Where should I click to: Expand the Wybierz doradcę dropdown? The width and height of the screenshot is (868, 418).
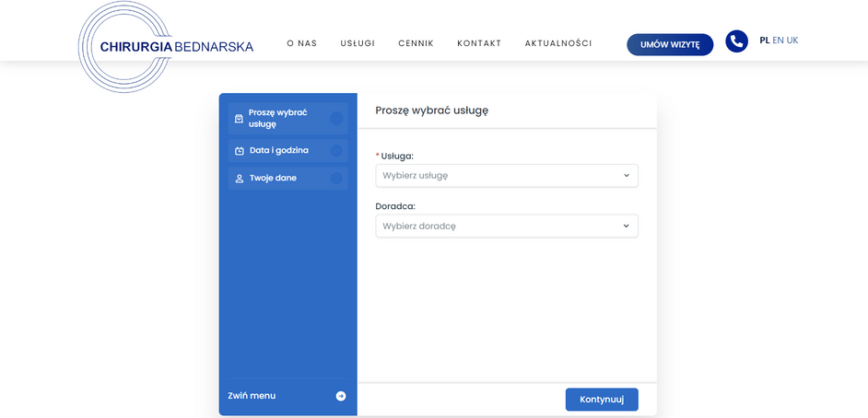506,226
